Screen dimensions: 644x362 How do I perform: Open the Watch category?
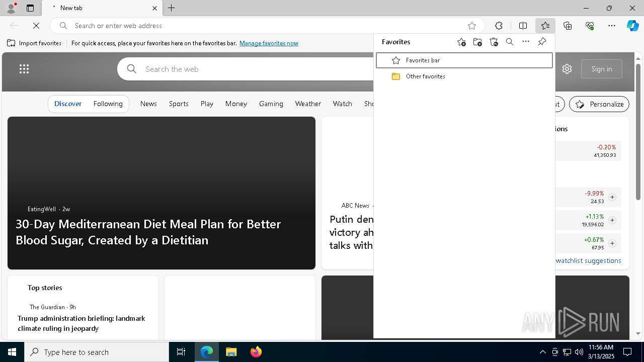click(x=343, y=104)
